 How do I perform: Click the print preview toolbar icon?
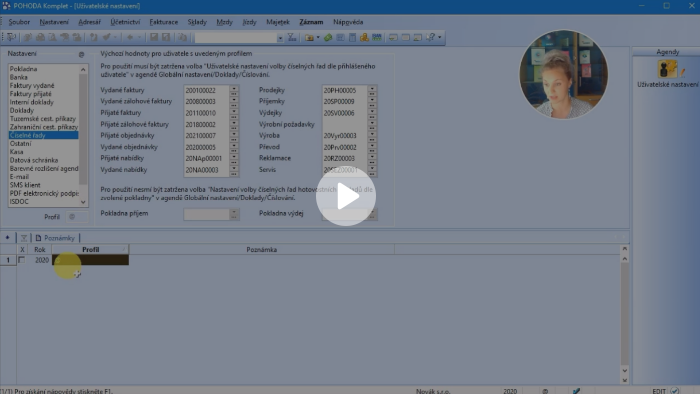pos(52,37)
